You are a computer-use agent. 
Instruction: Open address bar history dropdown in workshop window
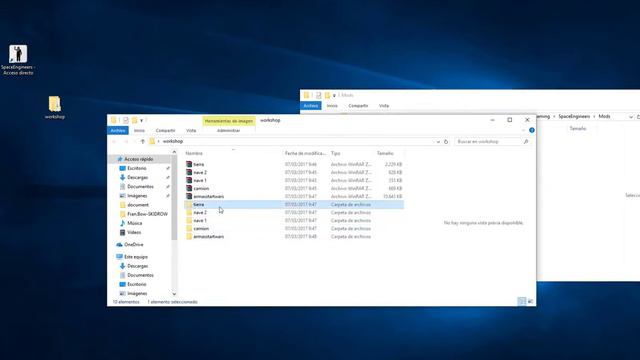[x=438, y=142]
